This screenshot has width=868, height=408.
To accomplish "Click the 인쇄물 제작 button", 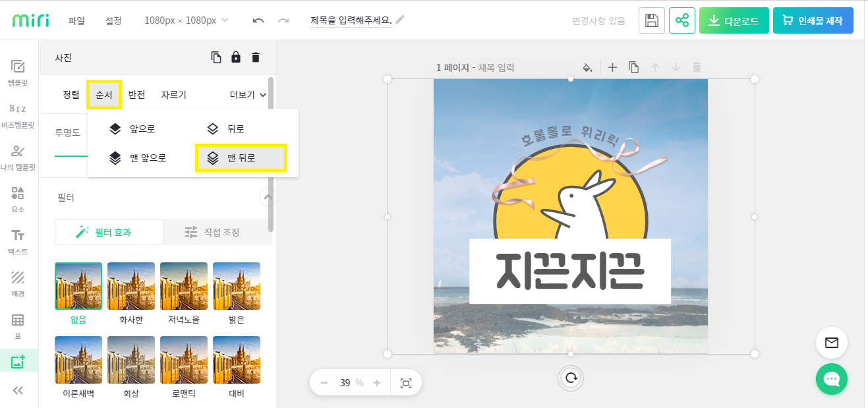I will pyautogui.click(x=813, y=20).
